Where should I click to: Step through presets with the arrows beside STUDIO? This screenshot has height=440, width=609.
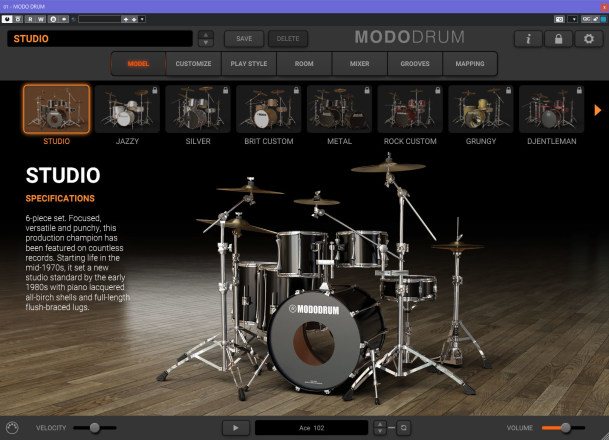(x=206, y=39)
